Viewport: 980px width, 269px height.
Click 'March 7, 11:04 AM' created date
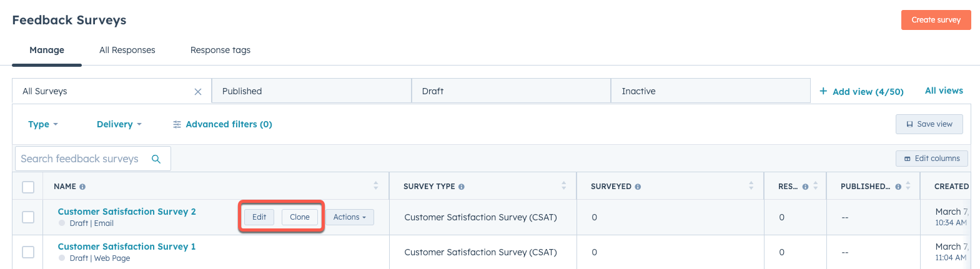pos(951,252)
